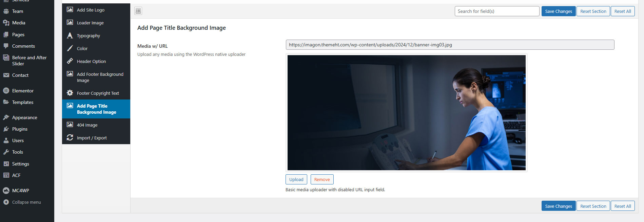Viewport: 644px width, 222px height.
Task: Click the Contact envelope icon
Action: click(6, 75)
